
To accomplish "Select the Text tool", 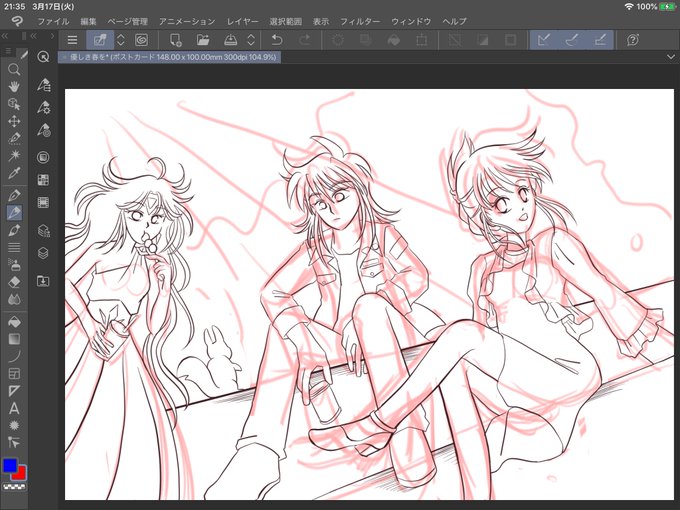I will (14, 409).
